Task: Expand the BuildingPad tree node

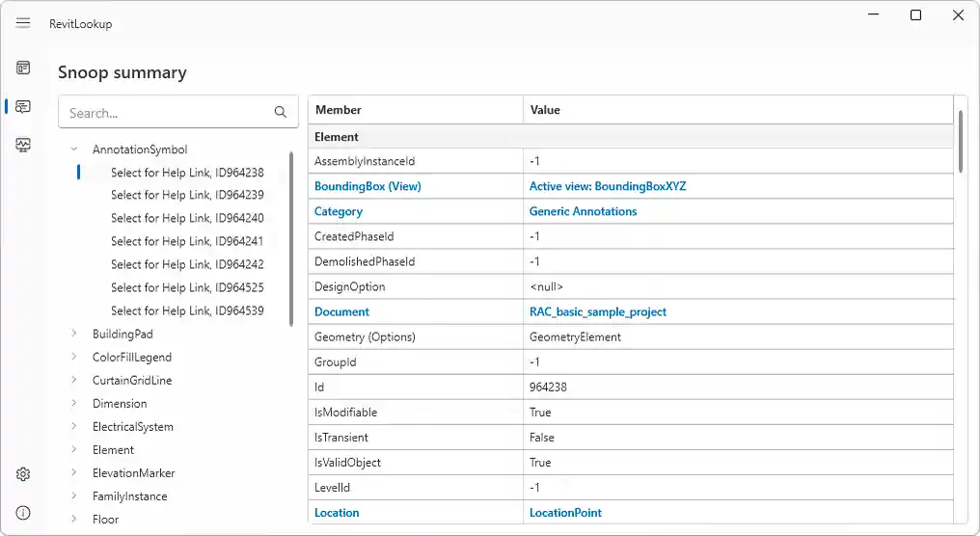Action: (74, 335)
